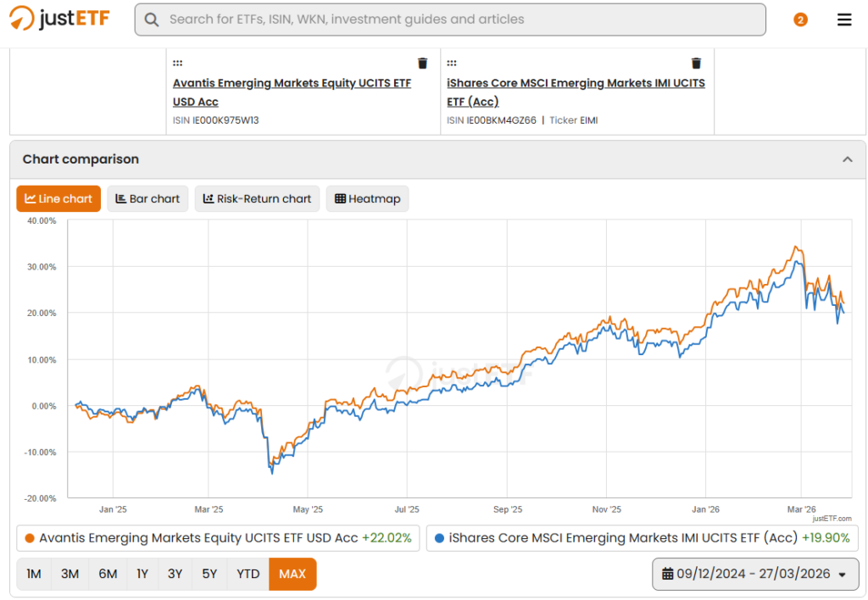This screenshot has width=868, height=600.
Task: Open the orange notification badge showing 2
Action: click(800, 20)
